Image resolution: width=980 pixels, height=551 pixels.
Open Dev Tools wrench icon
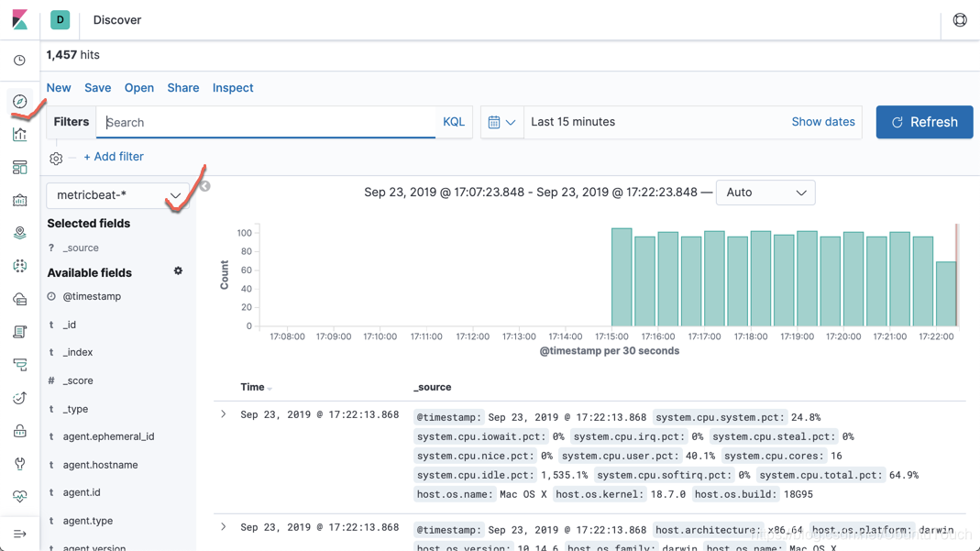coord(20,464)
